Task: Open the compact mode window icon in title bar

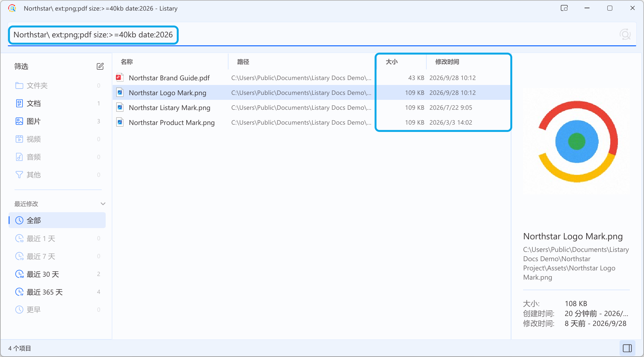Action: 564,8
